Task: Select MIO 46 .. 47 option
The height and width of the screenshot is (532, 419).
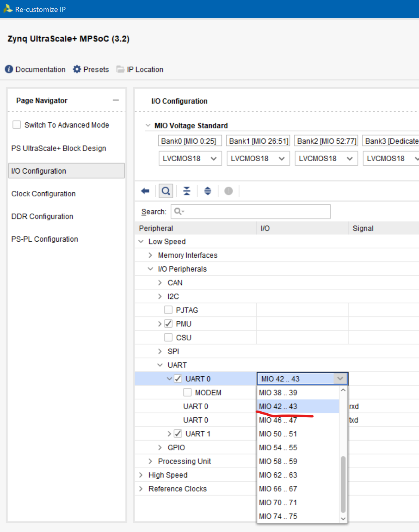Action: (298, 420)
